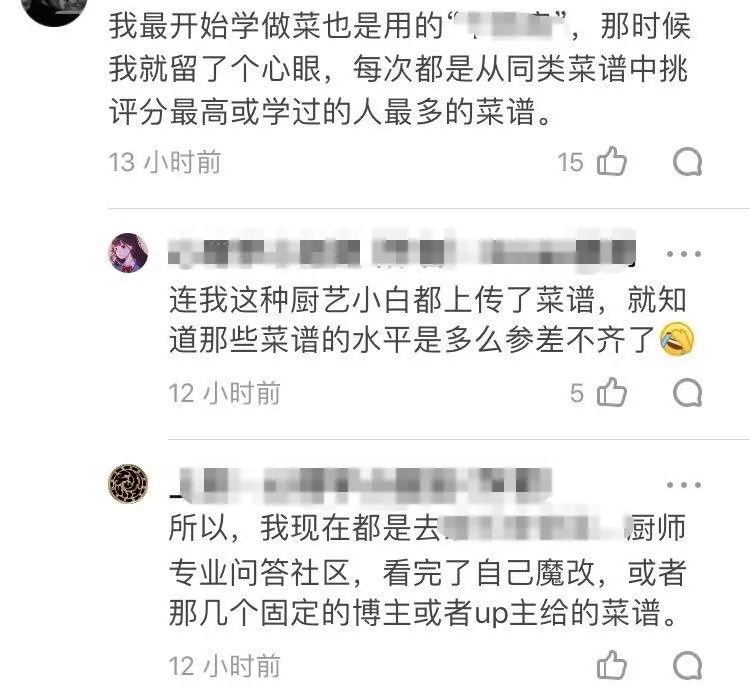This screenshot has width=750, height=698.
Task: Like the 厨师专业问答社区 comment
Action: [x=612, y=665]
